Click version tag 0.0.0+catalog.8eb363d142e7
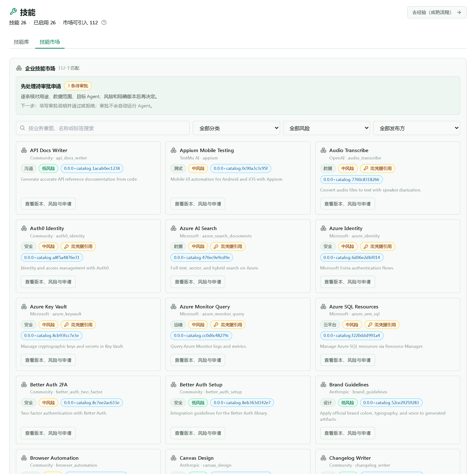Screen dimensions: 476x474 (x=242, y=403)
